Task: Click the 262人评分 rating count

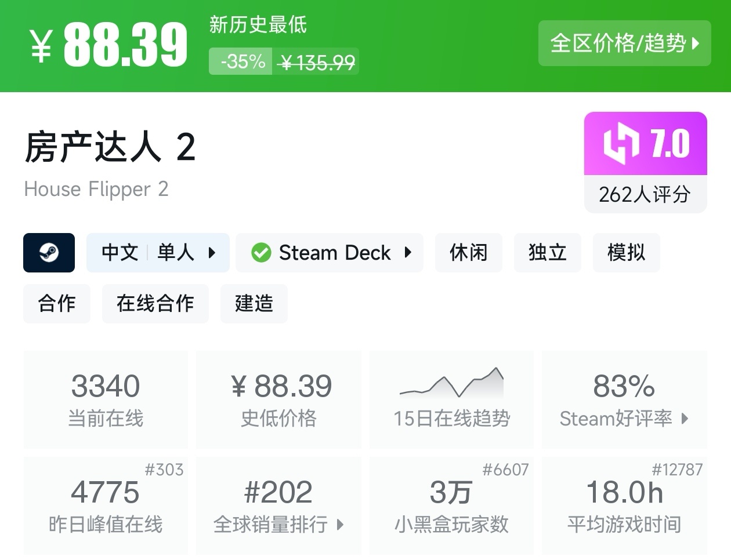Action: click(x=645, y=194)
